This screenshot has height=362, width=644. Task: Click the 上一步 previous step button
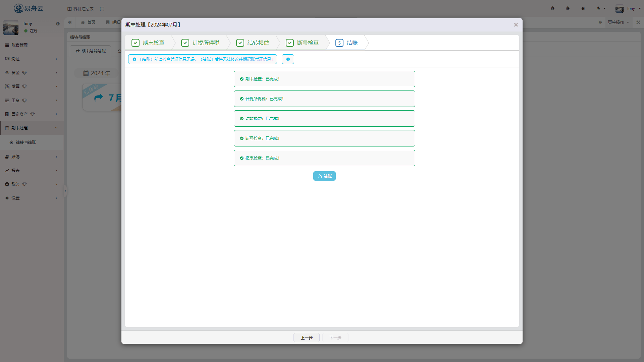(307, 338)
